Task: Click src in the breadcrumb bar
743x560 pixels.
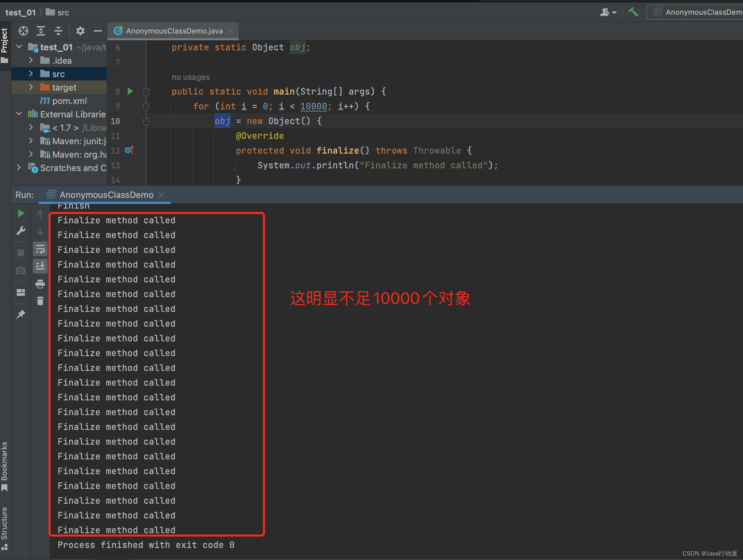Action: pyautogui.click(x=58, y=12)
